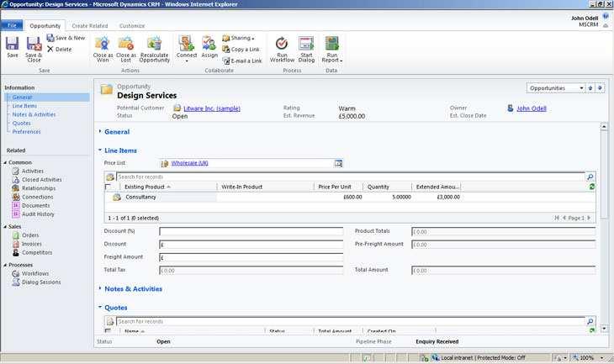Image resolution: width=614 pixels, height=364 pixels.
Task: Open the Sharing options
Action: pyautogui.click(x=238, y=38)
